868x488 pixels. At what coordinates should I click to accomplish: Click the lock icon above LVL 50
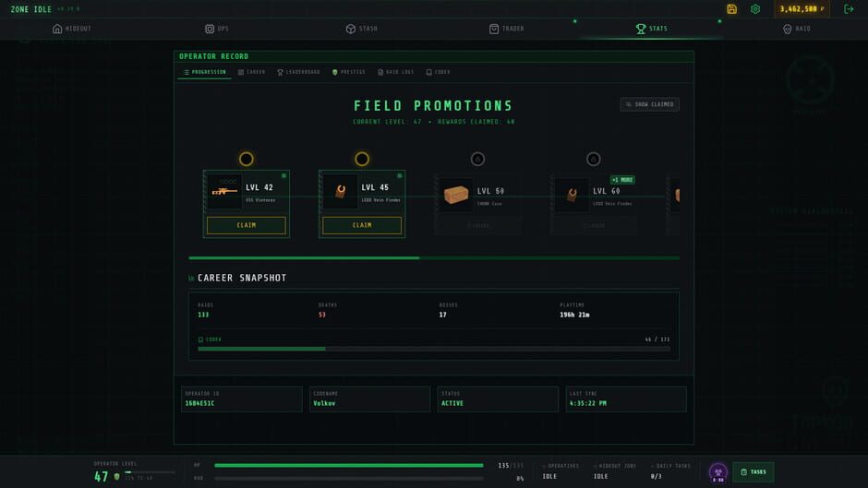[477, 160]
